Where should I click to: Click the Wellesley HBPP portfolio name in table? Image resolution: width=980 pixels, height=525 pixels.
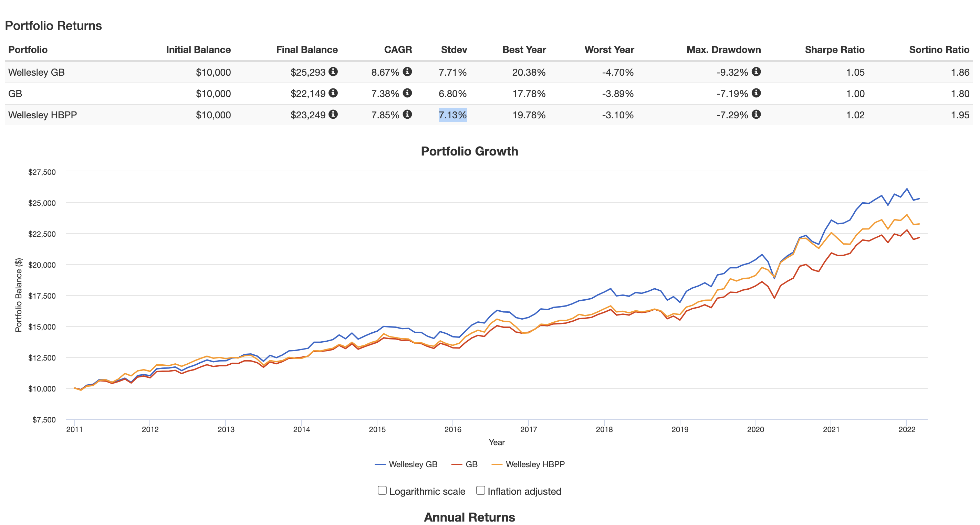pyautogui.click(x=43, y=115)
